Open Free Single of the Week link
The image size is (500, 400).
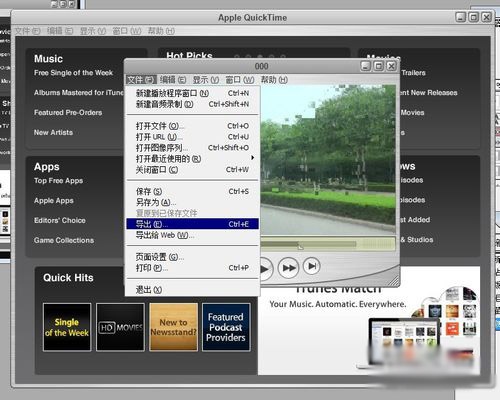(73, 73)
